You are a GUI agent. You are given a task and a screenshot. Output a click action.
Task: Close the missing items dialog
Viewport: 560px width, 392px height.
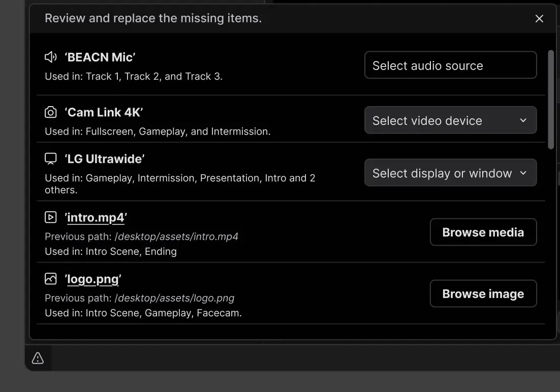coord(539,18)
